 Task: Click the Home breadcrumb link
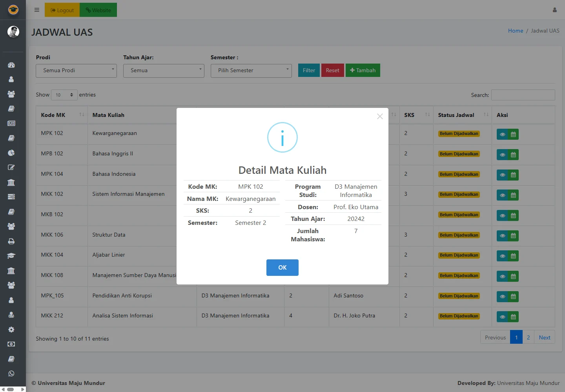pyautogui.click(x=515, y=31)
